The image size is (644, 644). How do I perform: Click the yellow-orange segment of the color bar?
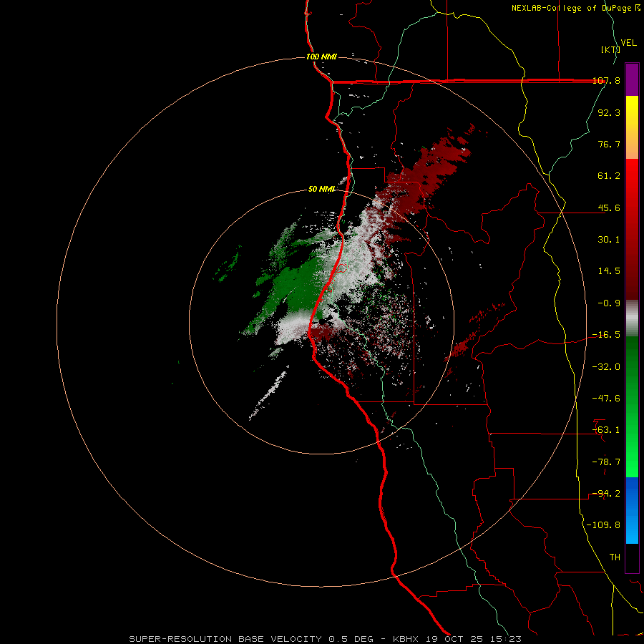tap(632, 127)
